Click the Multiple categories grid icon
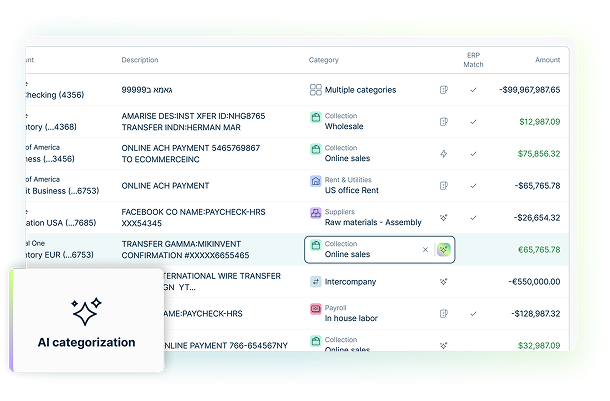Screen dimensions: 610x401 [316, 90]
